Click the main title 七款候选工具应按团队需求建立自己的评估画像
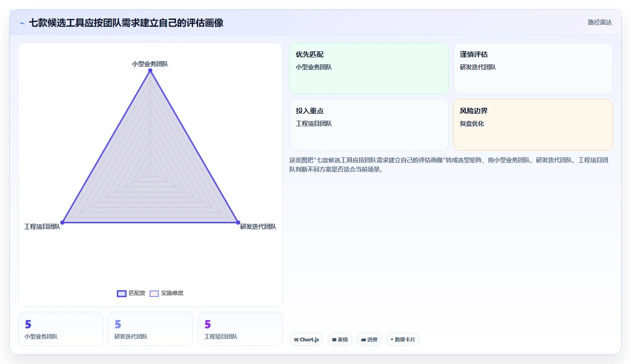Screen dimensions: 631x364 [126, 23]
